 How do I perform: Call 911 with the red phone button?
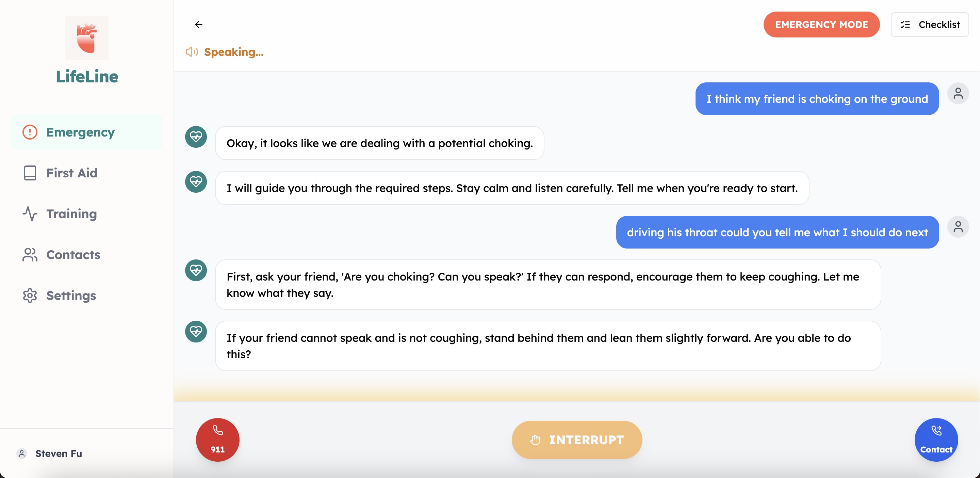pyautogui.click(x=218, y=440)
